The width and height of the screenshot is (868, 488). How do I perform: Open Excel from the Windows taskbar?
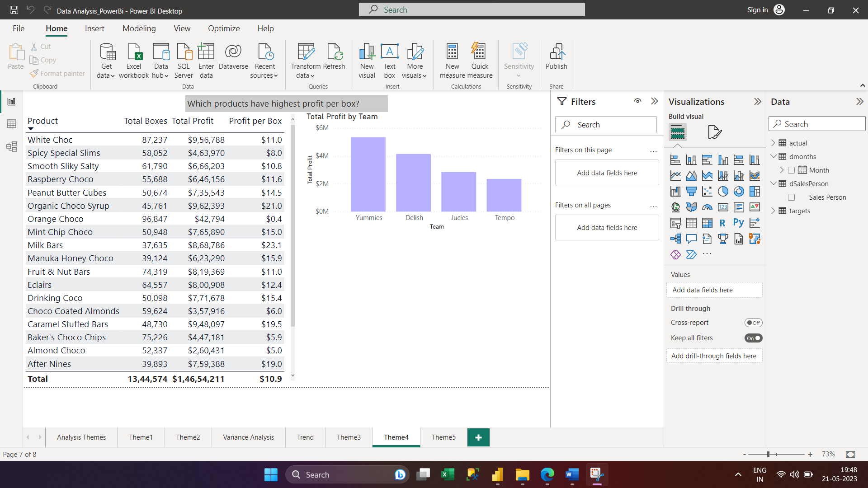[x=448, y=474]
